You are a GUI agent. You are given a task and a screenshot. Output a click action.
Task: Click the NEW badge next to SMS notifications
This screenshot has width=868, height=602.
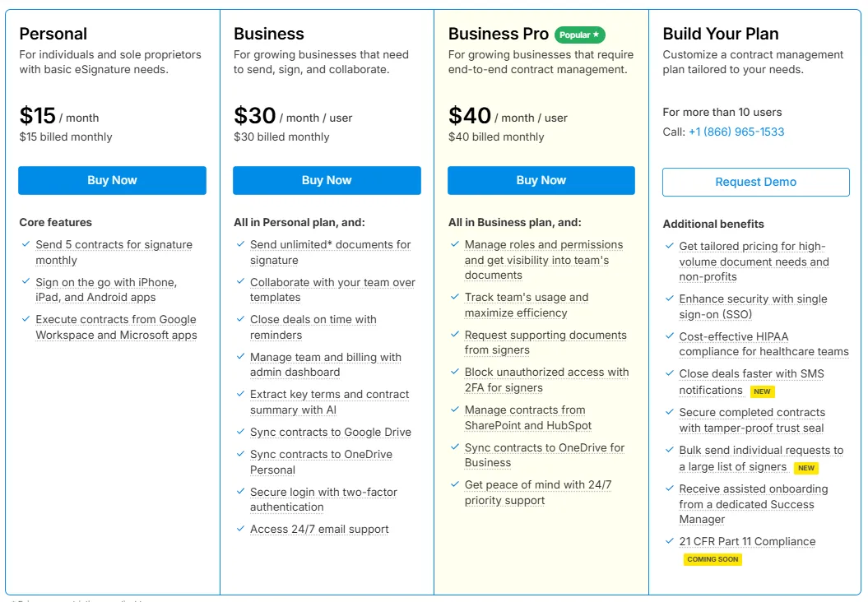tap(761, 391)
